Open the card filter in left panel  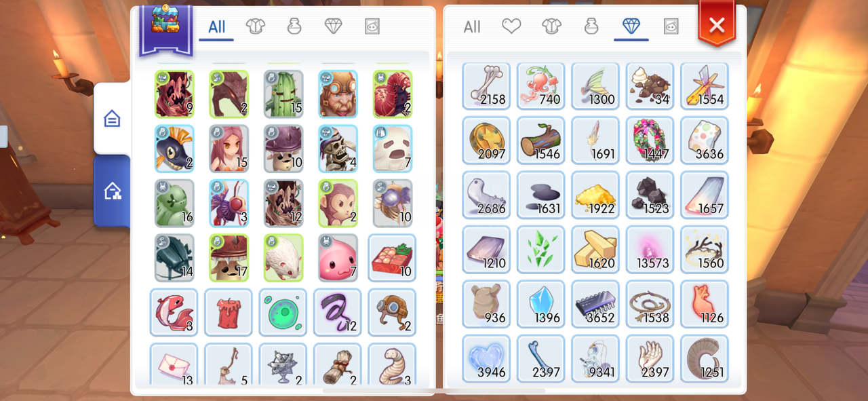point(372,26)
